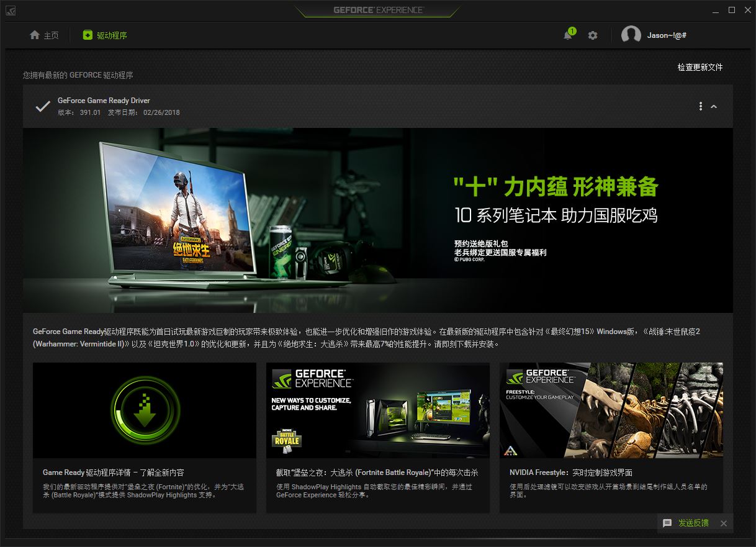The image size is (756, 547).
Task: Open 截取"堡垒之夜" Fortnite highlights article link
Action: [377, 472]
